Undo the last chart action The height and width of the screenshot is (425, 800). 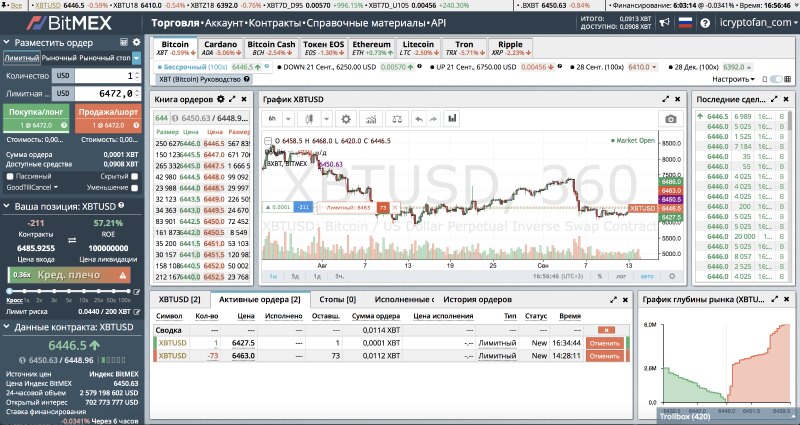(x=419, y=118)
